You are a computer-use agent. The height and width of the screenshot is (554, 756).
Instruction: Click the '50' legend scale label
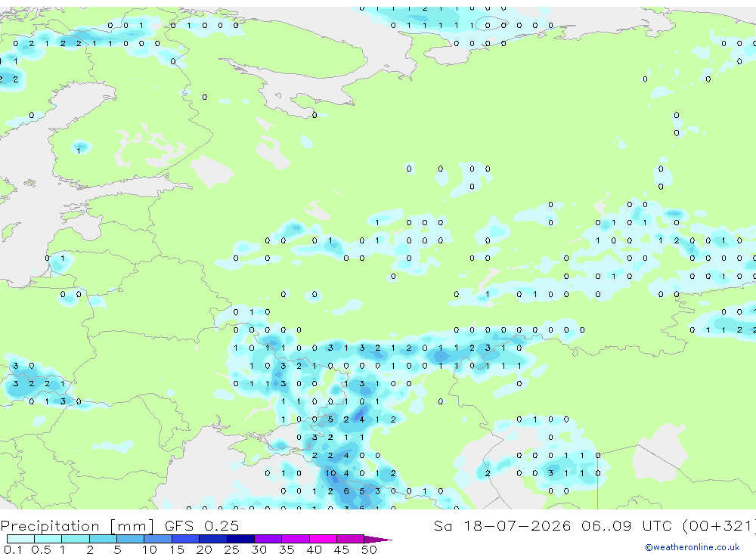click(369, 549)
